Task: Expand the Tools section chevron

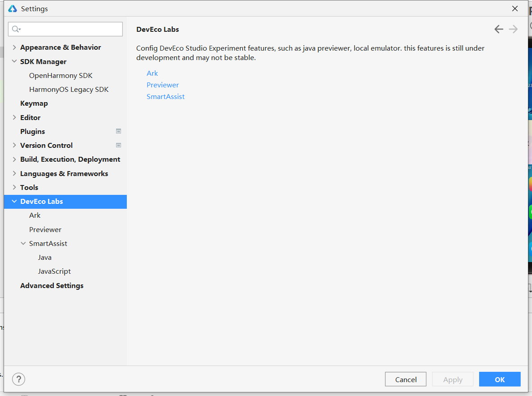Action: tap(14, 187)
